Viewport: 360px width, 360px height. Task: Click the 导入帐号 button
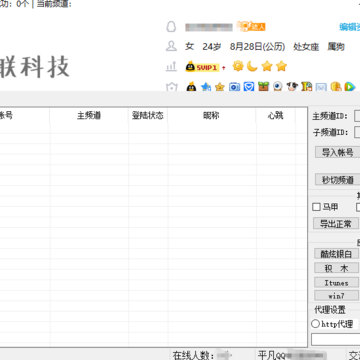(337, 152)
